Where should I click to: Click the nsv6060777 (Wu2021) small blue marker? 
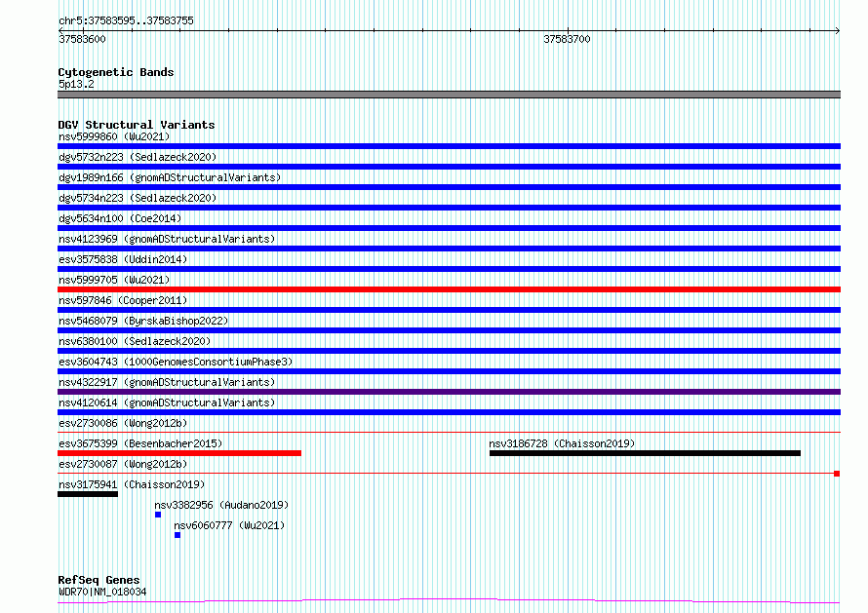click(178, 535)
